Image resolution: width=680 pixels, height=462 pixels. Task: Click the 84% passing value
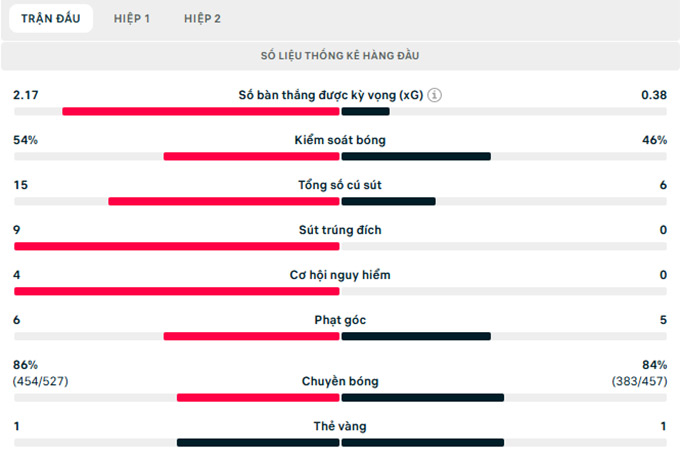(656, 365)
